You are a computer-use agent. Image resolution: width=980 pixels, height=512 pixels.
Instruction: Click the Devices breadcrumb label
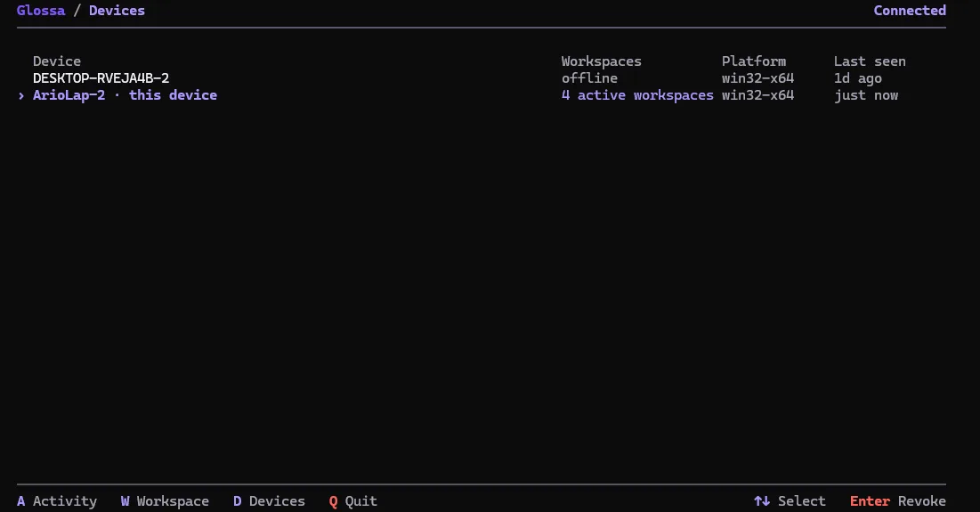[x=117, y=11]
